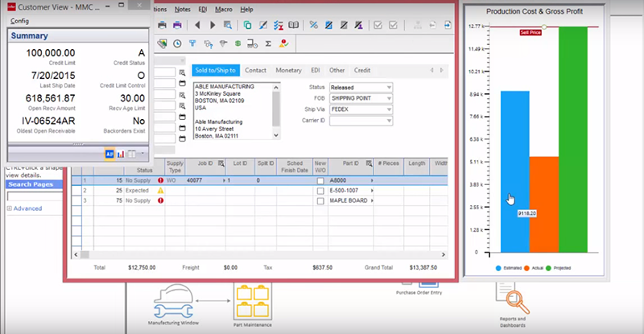Check New W/O box for MAPLE BOARD

tap(320, 200)
